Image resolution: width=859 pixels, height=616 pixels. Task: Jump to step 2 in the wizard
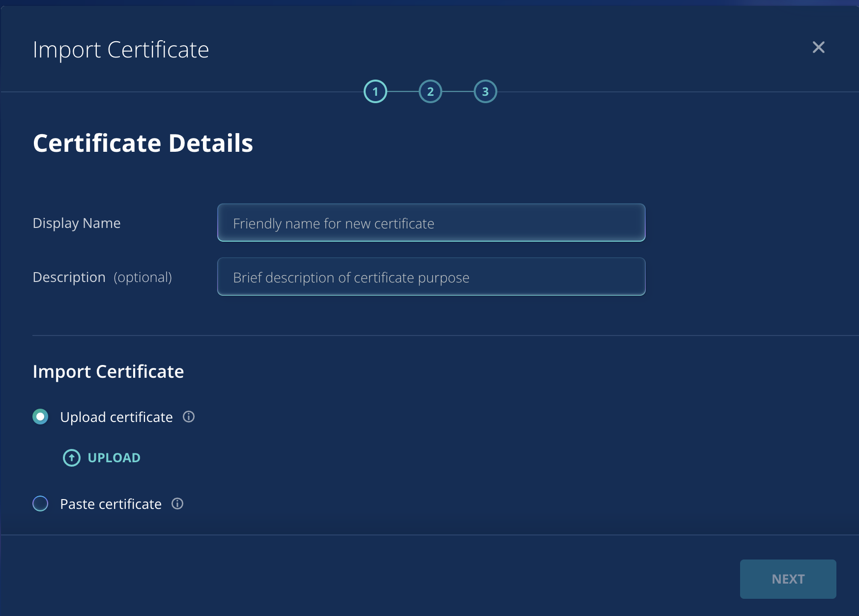pyautogui.click(x=430, y=92)
